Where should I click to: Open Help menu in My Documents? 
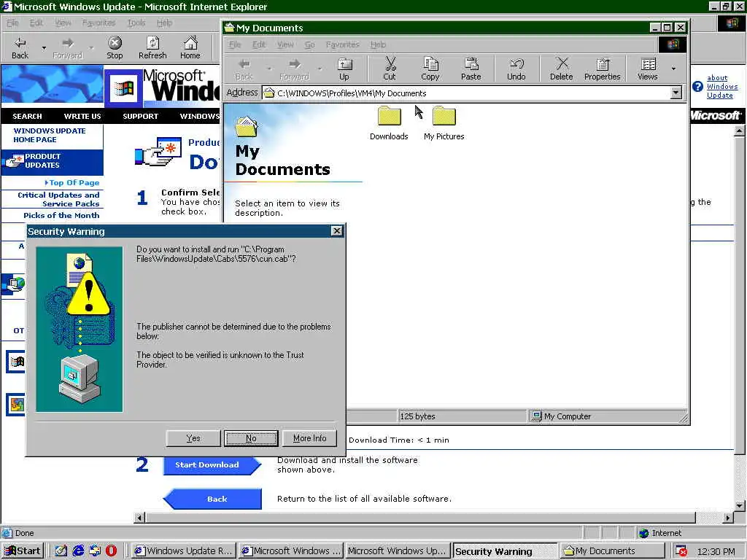[379, 44]
